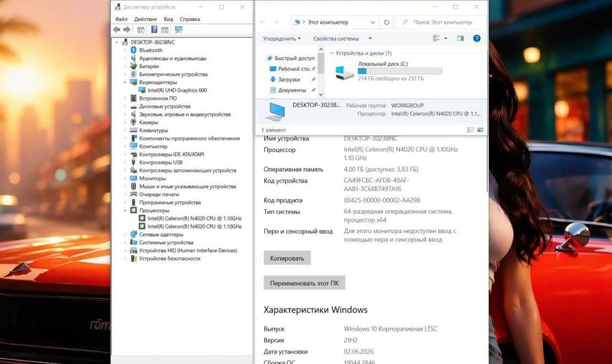Click the disk C: usage bar

pyautogui.click(x=400, y=71)
